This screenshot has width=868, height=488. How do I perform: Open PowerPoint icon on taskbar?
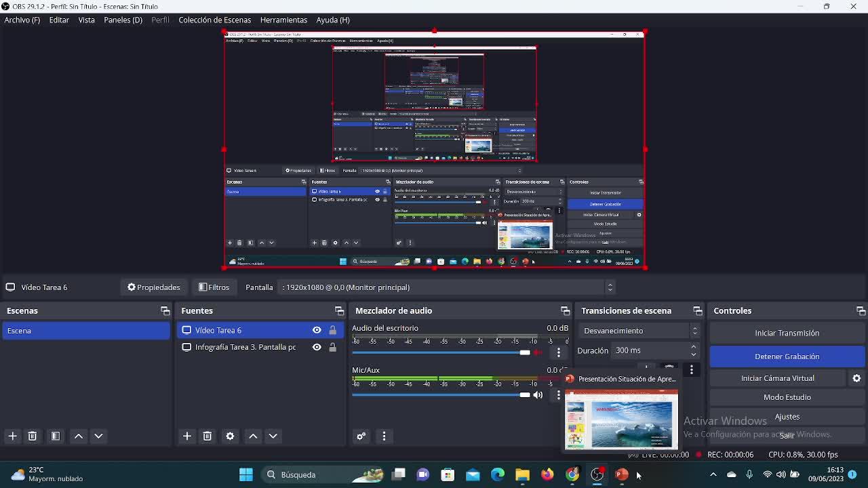pos(622,474)
